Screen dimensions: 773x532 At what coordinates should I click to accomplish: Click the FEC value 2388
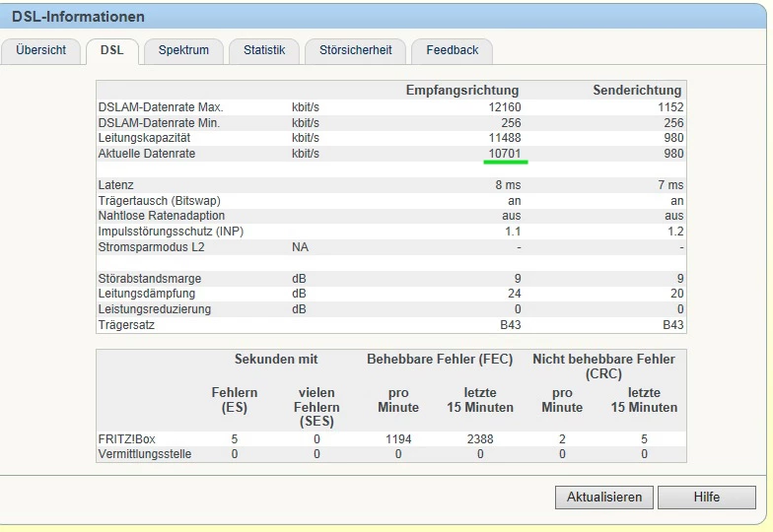point(480,439)
